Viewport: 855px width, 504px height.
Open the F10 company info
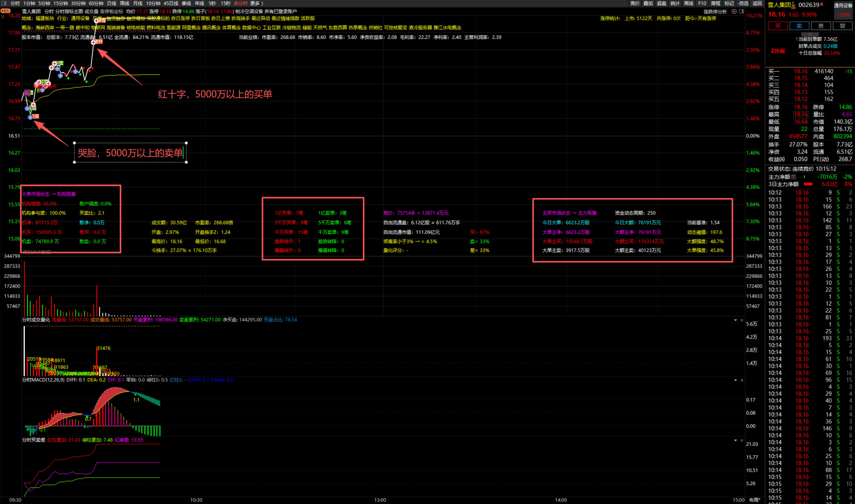click(702, 3)
